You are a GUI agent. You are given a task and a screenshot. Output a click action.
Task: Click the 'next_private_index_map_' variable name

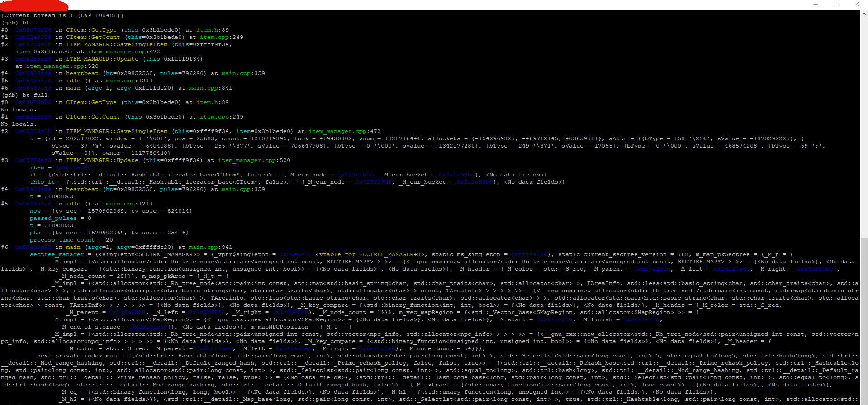[79, 356]
